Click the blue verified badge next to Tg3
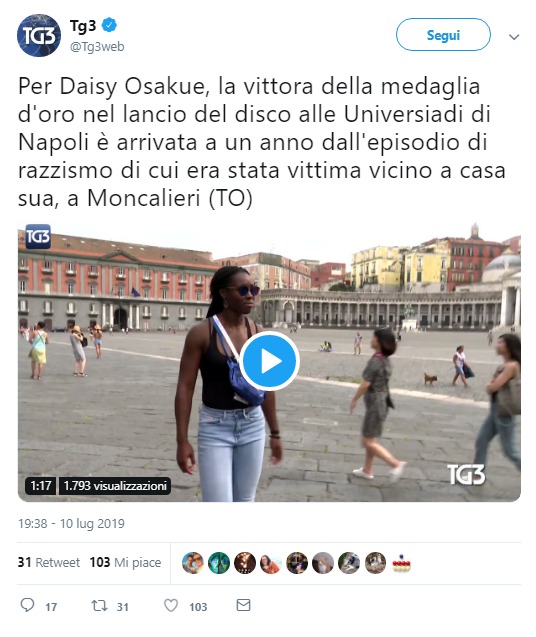The height and width of the screenshot is (637, 536). (x=109, y=26)
